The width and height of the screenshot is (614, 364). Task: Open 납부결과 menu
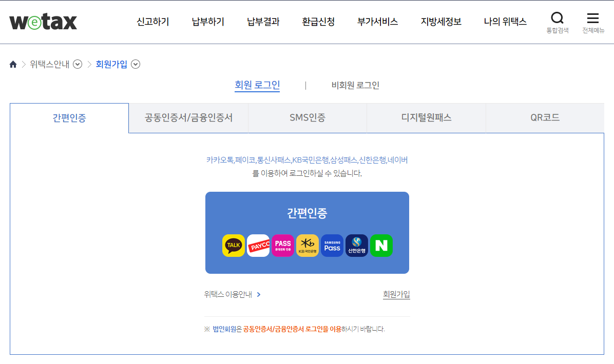coord(263,22)
